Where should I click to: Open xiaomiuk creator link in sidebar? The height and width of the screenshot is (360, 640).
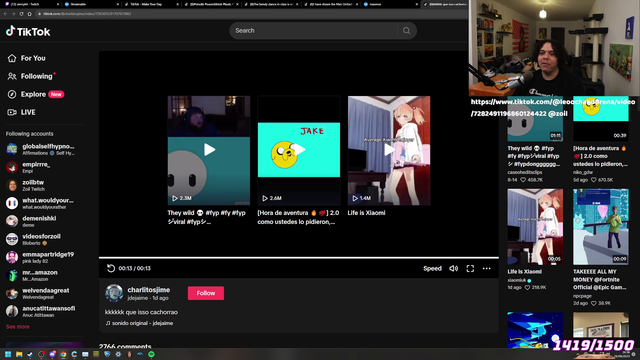pyautogui.click(x=517, y=280)
